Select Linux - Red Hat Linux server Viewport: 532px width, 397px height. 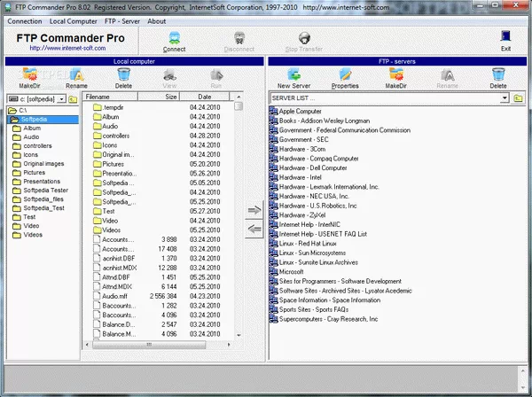tap(308, 244)
